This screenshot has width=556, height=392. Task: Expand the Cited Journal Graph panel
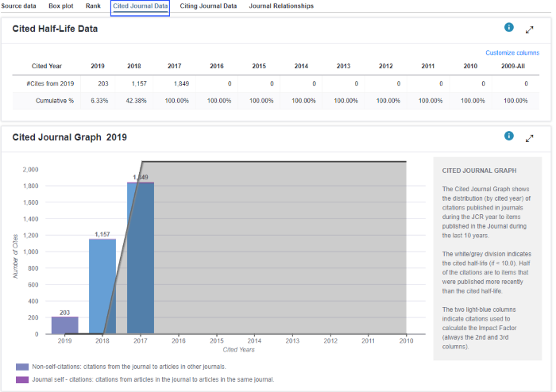point(530,138)
